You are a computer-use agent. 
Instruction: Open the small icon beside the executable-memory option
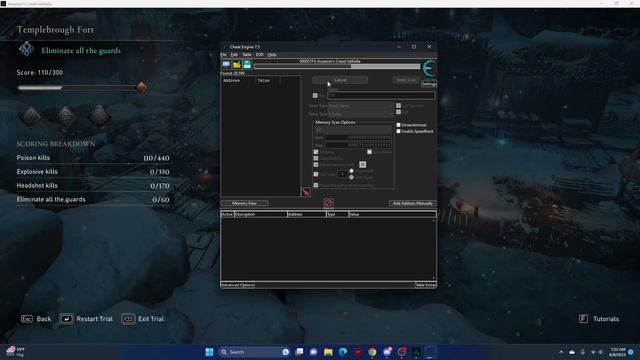click(x=362, y=164)
